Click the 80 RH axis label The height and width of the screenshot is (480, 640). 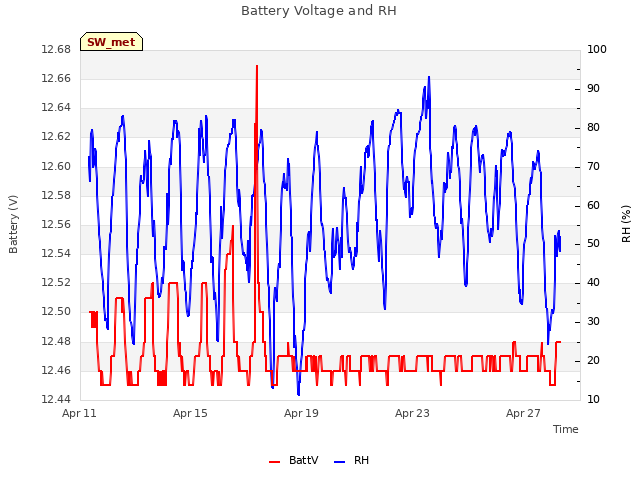[x=593, y=127]
